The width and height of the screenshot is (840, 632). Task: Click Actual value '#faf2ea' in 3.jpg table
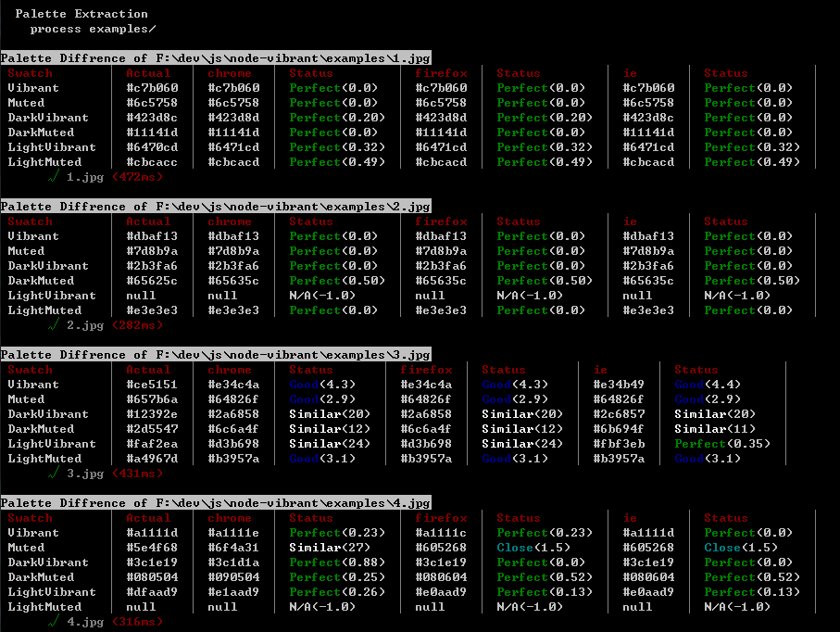pyautogui.click(x=152, y=444)
